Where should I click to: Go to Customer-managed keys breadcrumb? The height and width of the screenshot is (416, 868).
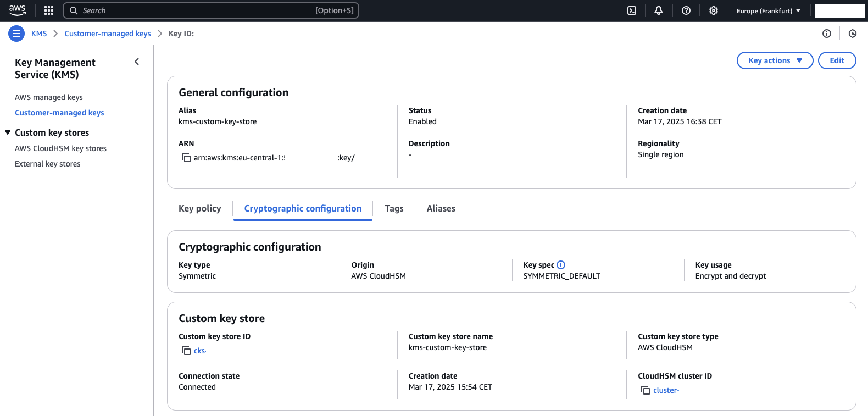point(108,34)
